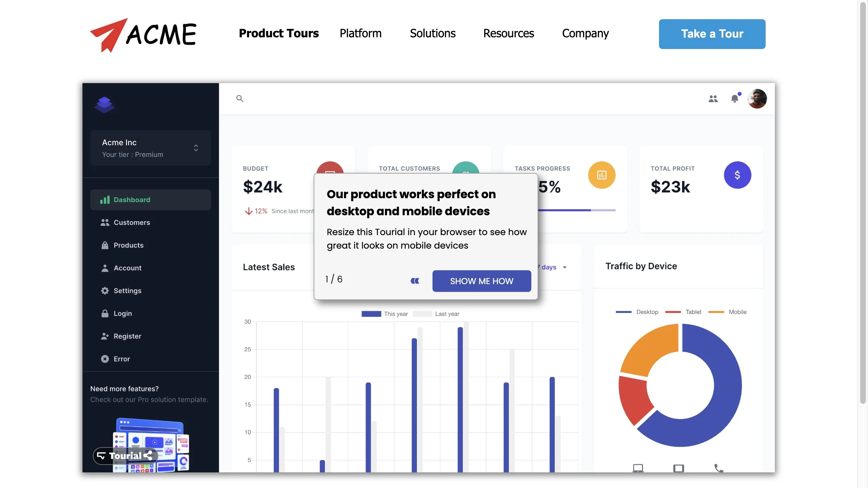Select Dashboard in the sidebar
The width and height of the screenshot is (868, 488).
[151, 200]
